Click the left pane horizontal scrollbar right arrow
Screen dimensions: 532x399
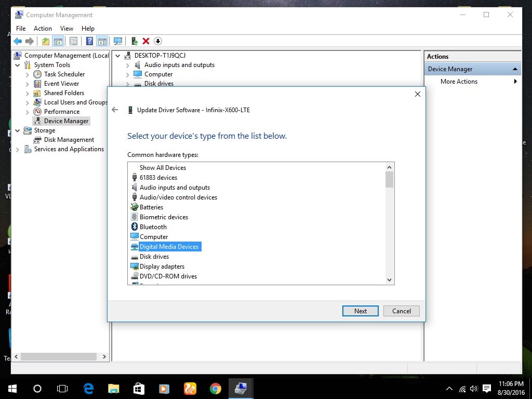click(x=104, y=356)
